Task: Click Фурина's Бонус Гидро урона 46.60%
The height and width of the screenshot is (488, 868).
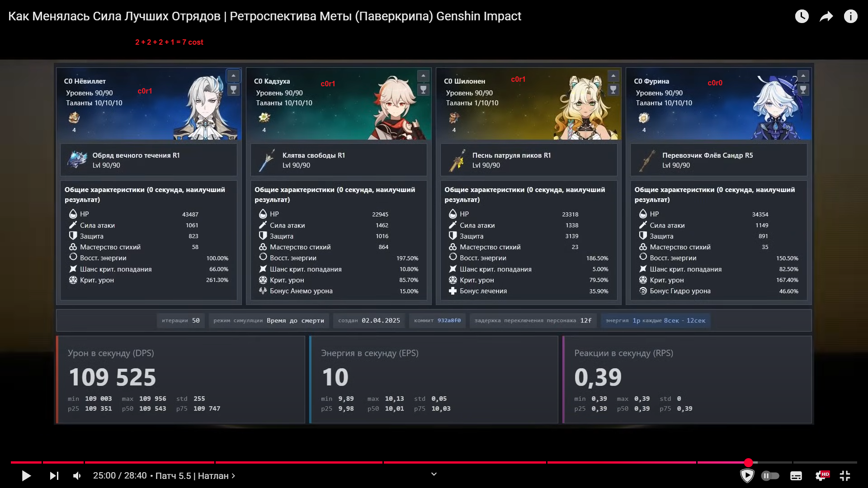Action: tap(789, 291)
